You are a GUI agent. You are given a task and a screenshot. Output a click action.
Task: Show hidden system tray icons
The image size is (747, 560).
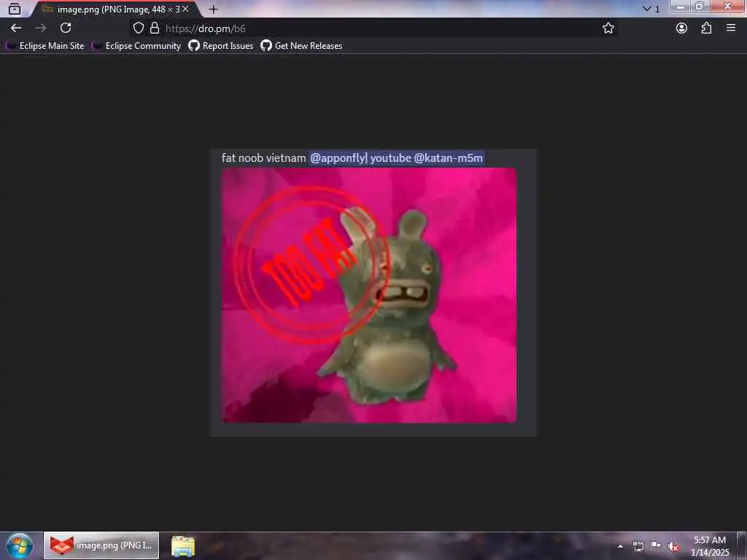pyautogui.click(x=620, y=546)
